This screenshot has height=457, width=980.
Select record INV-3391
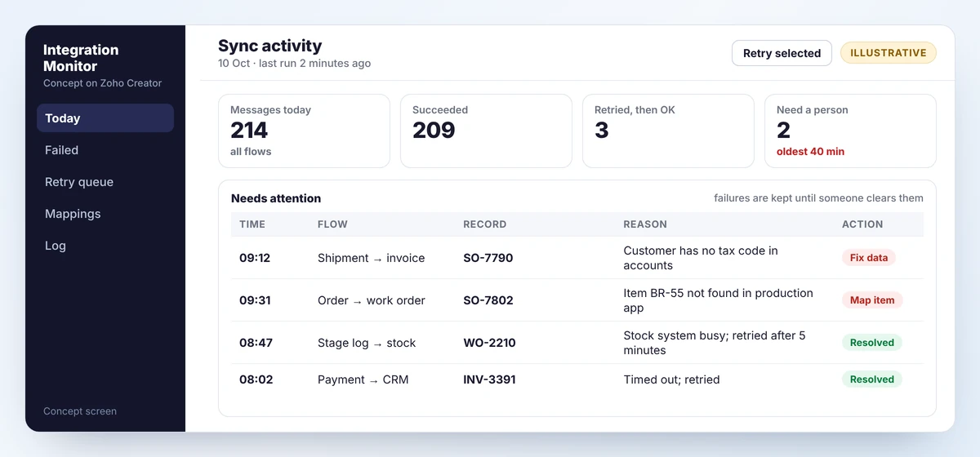[x=489, y=379]
